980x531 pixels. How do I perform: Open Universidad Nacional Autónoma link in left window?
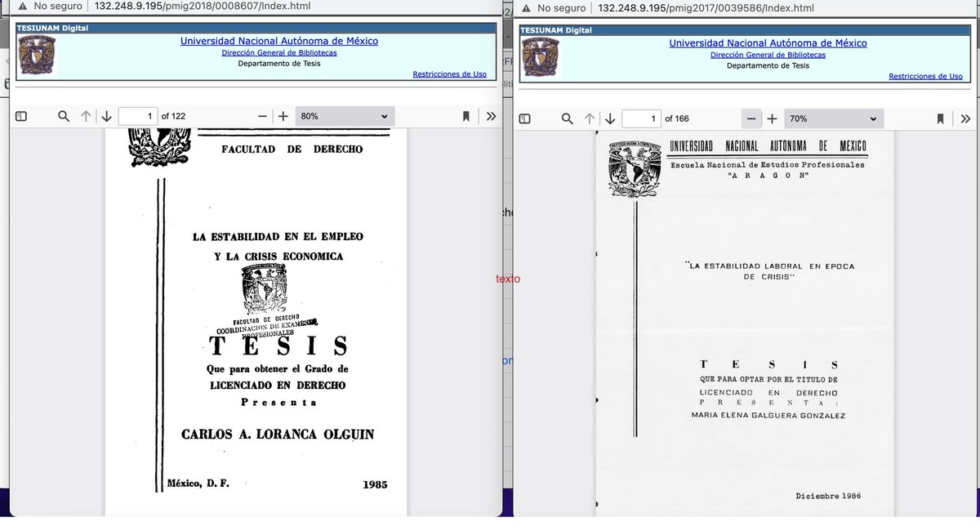(279, 41)
